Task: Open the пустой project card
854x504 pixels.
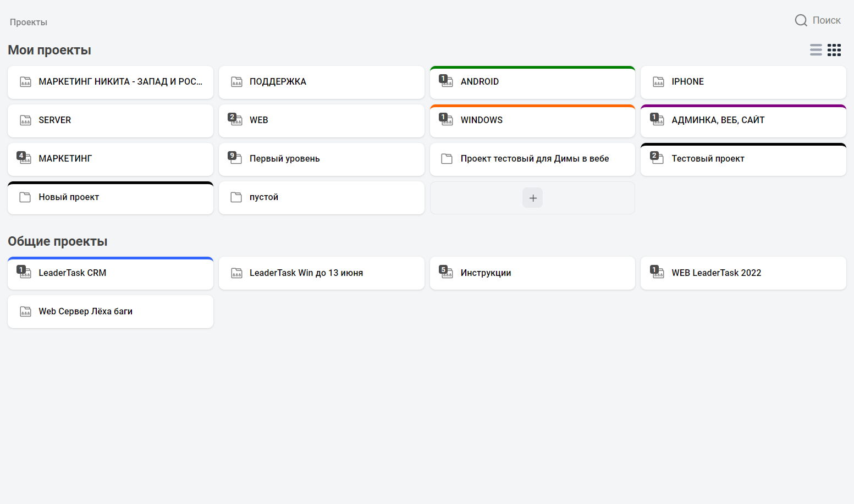Action: pos(322,198)
